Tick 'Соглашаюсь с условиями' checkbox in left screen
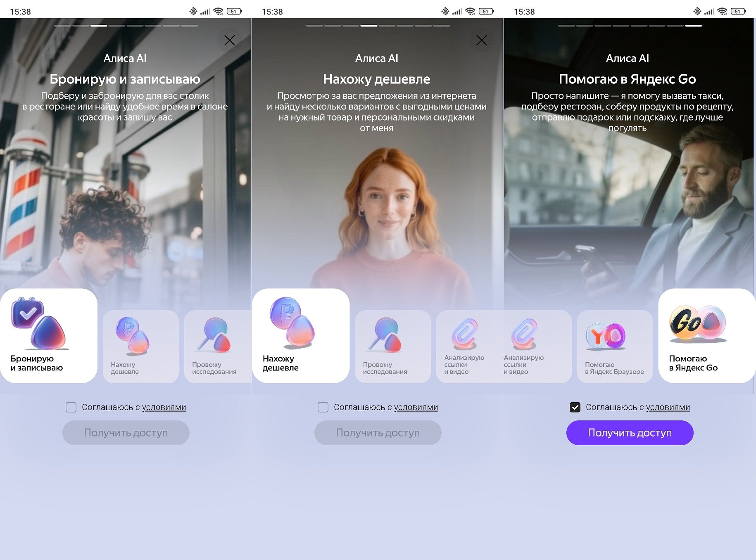This screenshot has height=560, width=756. tap(71, 407)
